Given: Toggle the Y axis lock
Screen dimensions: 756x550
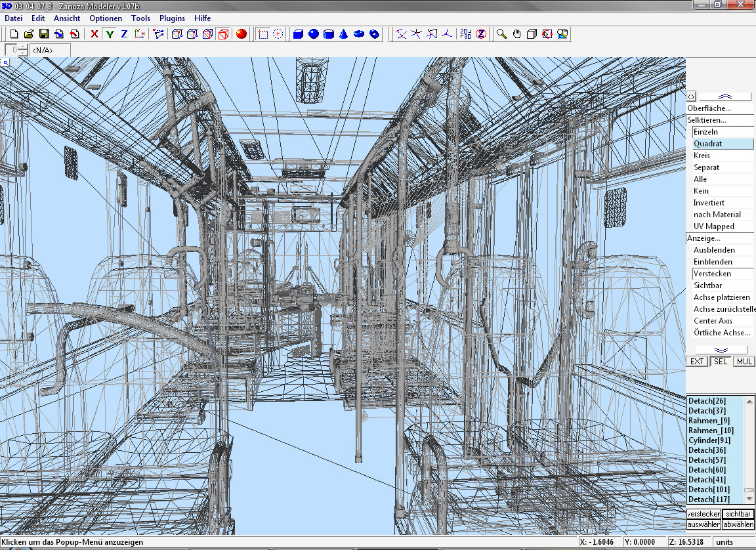Looking at the screenshot, I should point(110,33).
